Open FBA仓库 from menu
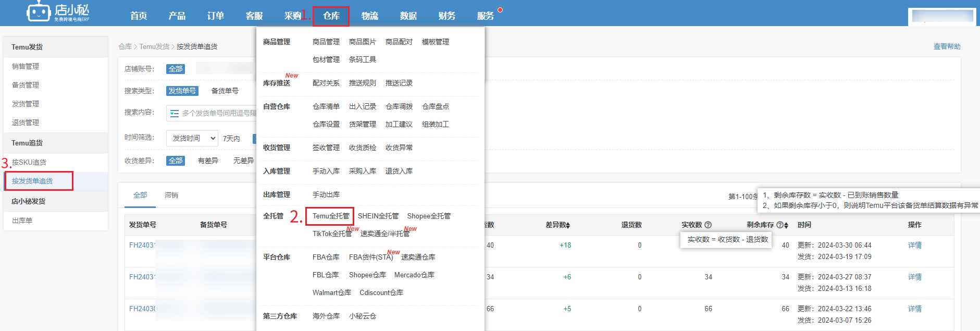980x331 pixels. (326, 257)
